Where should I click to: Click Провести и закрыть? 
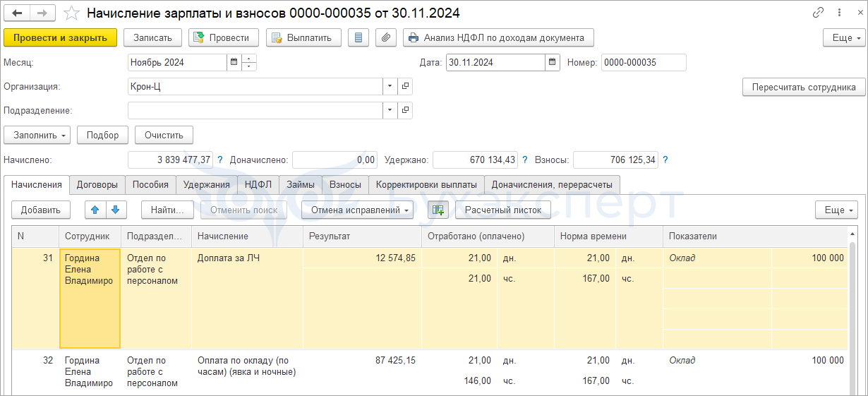tap(60, 37)
